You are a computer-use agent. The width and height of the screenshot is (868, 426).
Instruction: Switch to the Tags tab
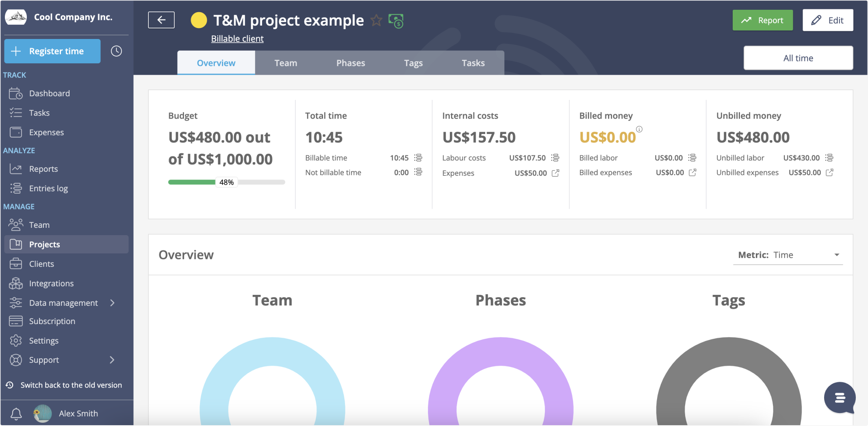coord(413,63)
